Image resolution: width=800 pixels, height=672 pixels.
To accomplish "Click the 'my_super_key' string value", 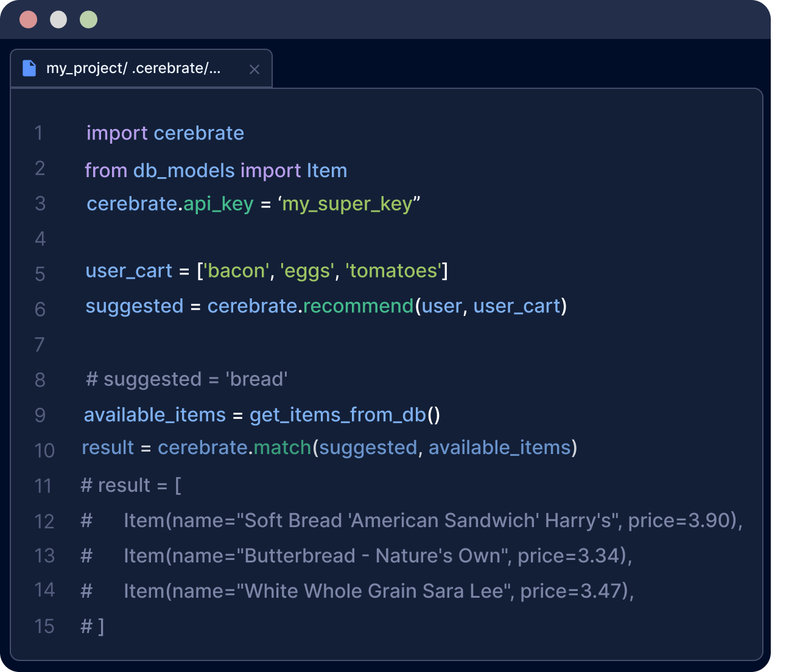I will pyautogui.click(x=348, y=204).
